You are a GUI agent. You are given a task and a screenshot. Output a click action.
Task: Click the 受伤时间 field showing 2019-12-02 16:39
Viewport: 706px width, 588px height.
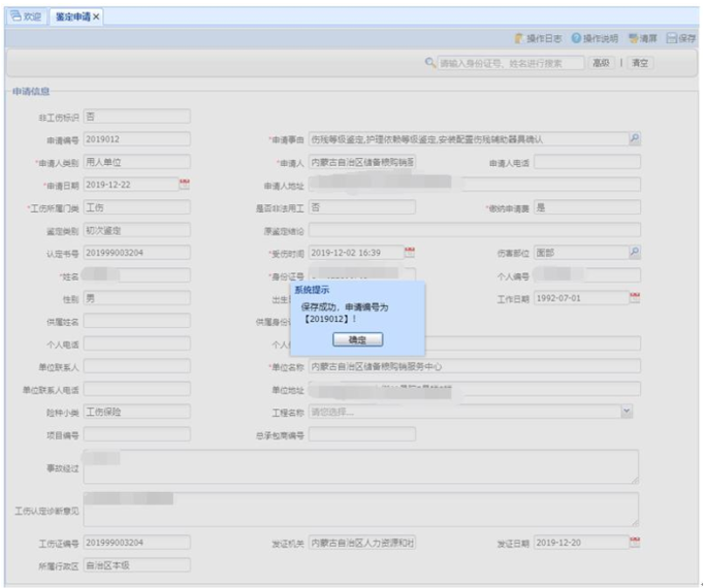(356, 252)
